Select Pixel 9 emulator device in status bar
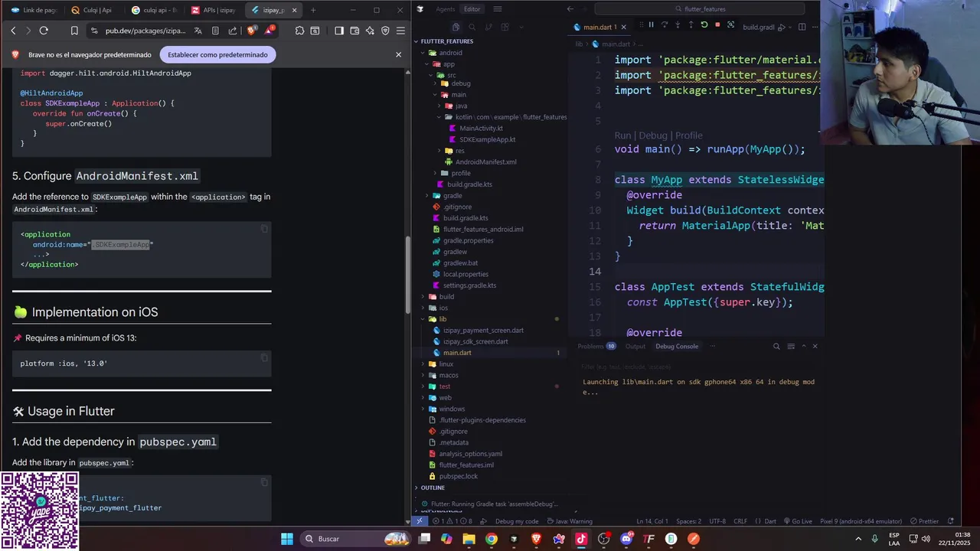Screen dimensions: 980x551 861,521
